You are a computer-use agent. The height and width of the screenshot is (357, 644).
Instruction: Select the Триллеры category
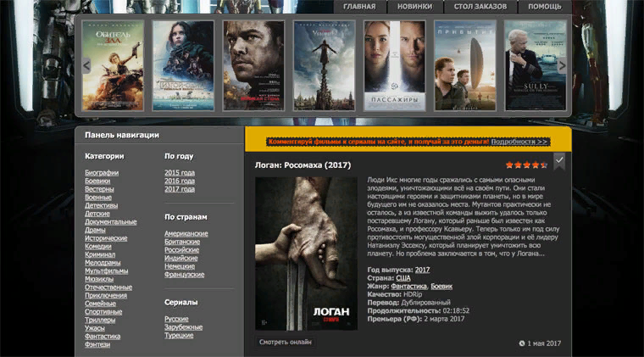tap(100, 320)
